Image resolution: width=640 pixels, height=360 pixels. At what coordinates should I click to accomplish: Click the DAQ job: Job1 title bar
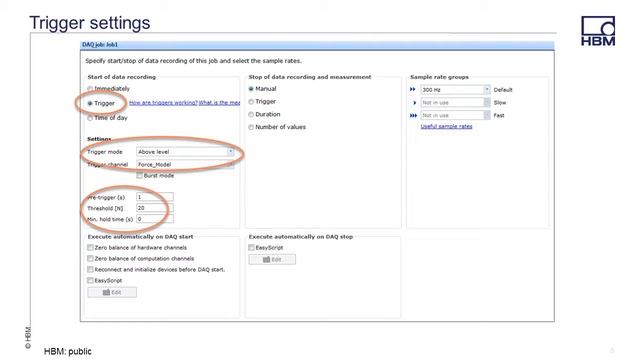pyautogui.click(x=317, y=44)
